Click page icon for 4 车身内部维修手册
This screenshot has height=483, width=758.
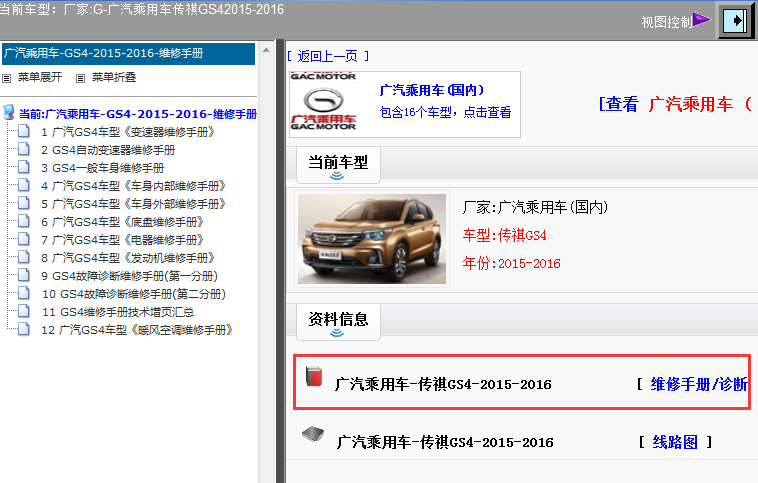click(24, 185)
